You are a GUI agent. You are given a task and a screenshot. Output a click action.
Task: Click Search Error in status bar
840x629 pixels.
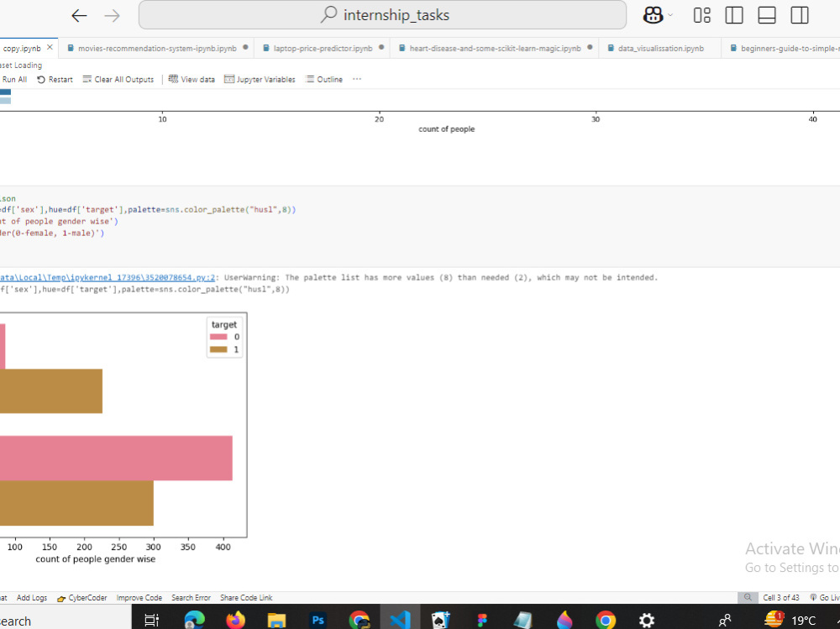click(191, 597)
